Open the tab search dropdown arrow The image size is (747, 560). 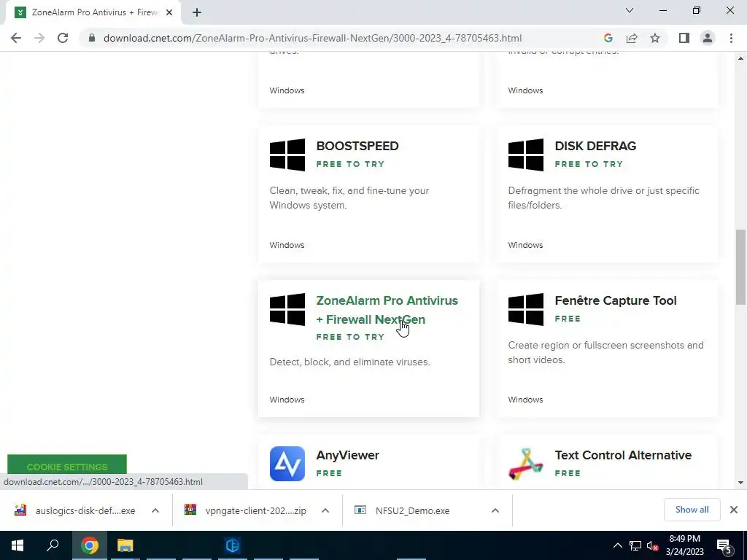coord(630,10)
